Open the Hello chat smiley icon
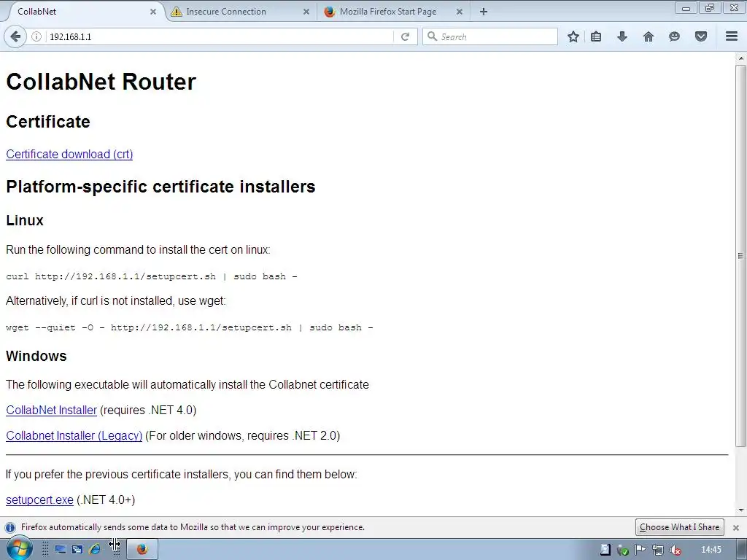747x560 pixels. pos(674,36)
